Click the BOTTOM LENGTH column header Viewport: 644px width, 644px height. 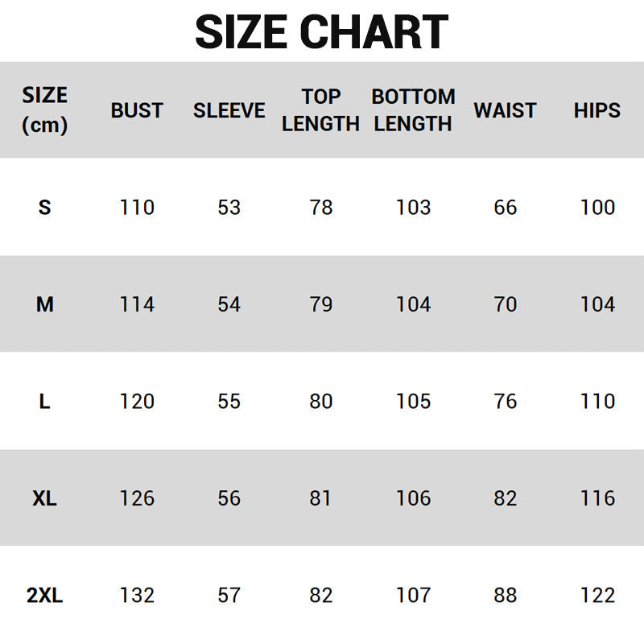coord(413,110)
